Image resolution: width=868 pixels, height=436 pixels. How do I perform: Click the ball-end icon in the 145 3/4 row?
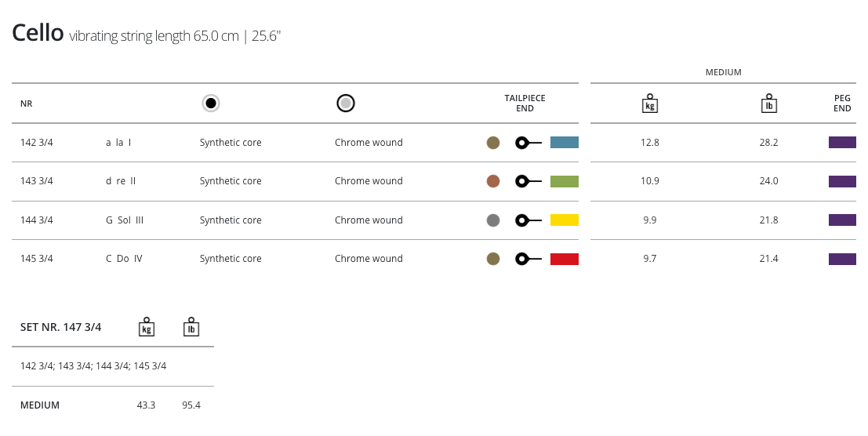(528, 259)
